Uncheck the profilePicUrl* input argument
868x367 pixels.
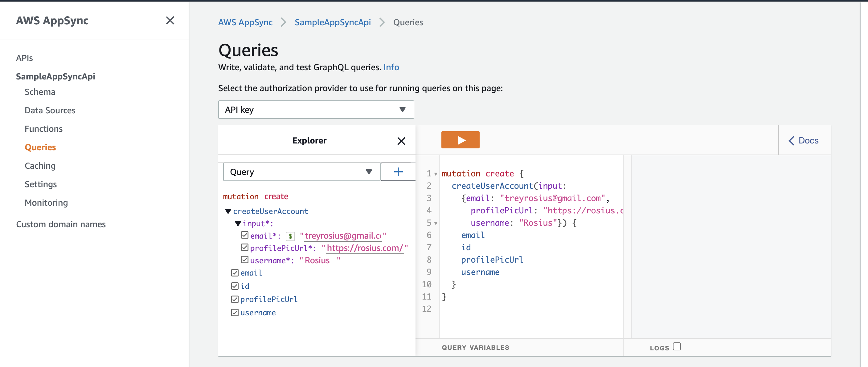pos(245,248)
